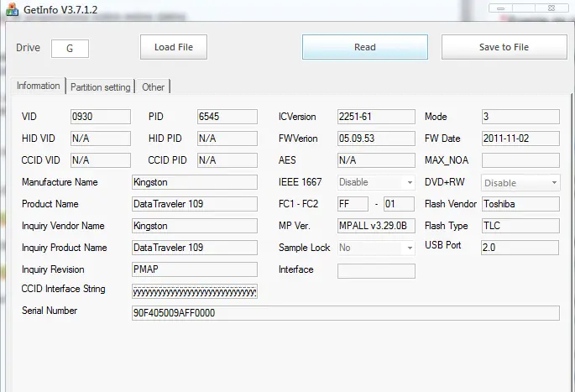This screenshot has width=575, height=392.
Task: Click the Drive letter field showing G
Action: tap(70, 49)
